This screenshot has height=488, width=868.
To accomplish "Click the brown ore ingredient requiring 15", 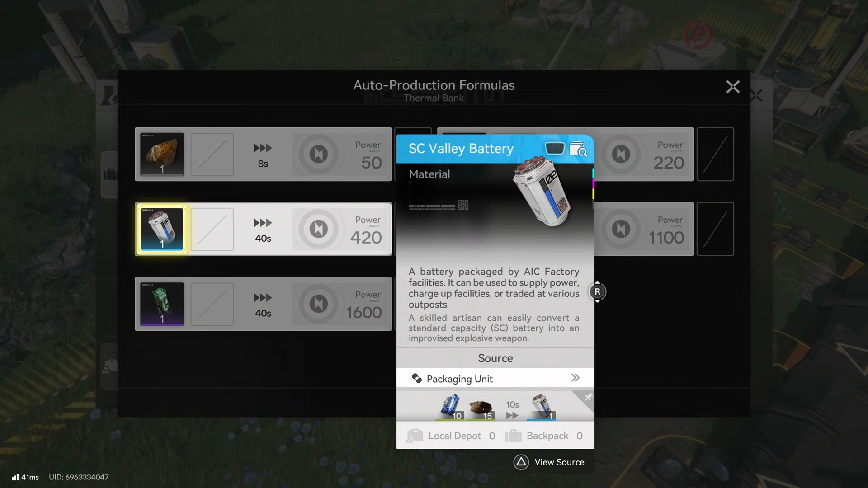I will pyautogui.click(x=480, y=407).
